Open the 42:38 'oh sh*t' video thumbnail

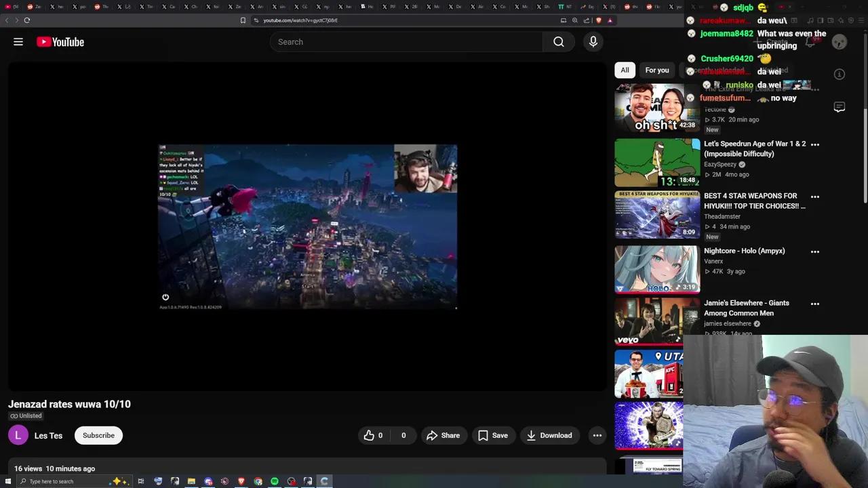pyautogui.click(x=657, y=108)
